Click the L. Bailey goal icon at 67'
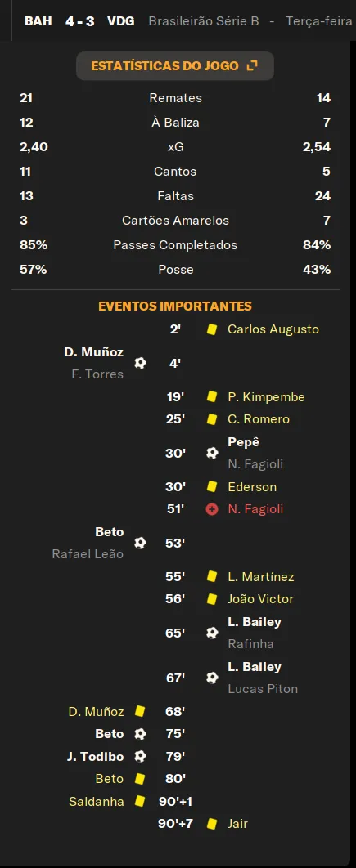 pos(212,678)
